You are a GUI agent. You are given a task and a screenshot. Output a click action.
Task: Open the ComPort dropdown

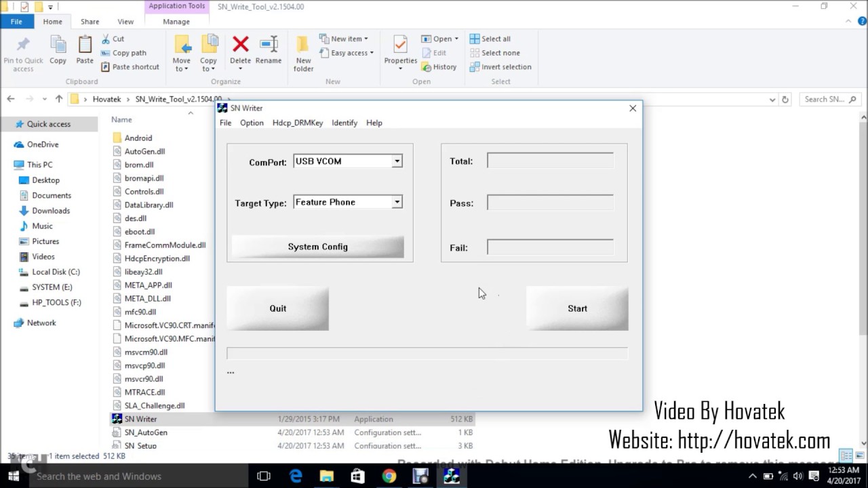[397, 161]
